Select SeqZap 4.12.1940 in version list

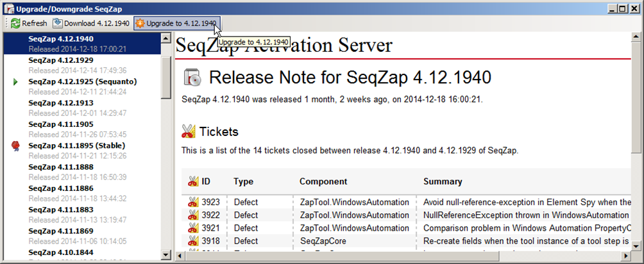[82, 44]
